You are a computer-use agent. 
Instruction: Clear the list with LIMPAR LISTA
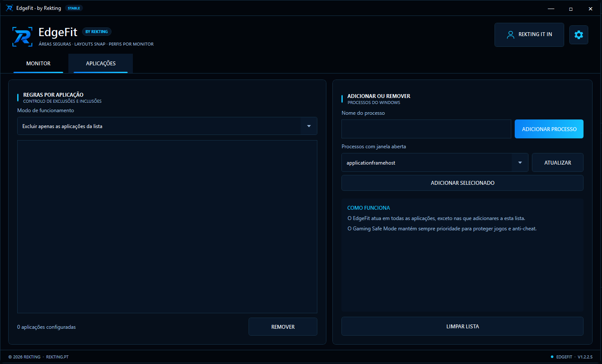pyautogui.click(x=462, y=326)
